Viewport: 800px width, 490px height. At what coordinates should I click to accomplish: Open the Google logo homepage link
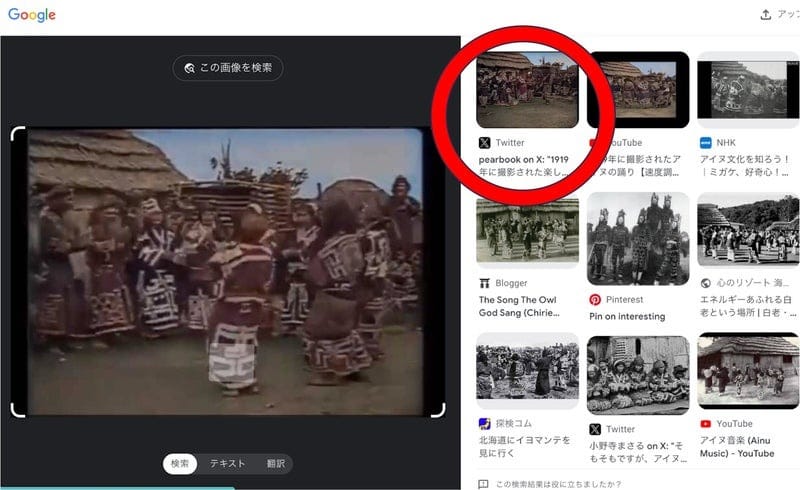(x=32, y=15)
